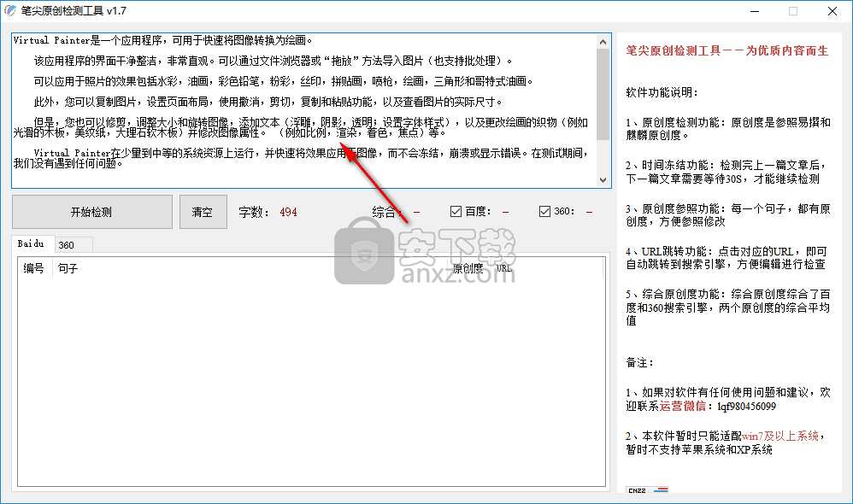Click the 原创度 column header
The height and width of the screenshot is (504, 853).
[468, 268]
